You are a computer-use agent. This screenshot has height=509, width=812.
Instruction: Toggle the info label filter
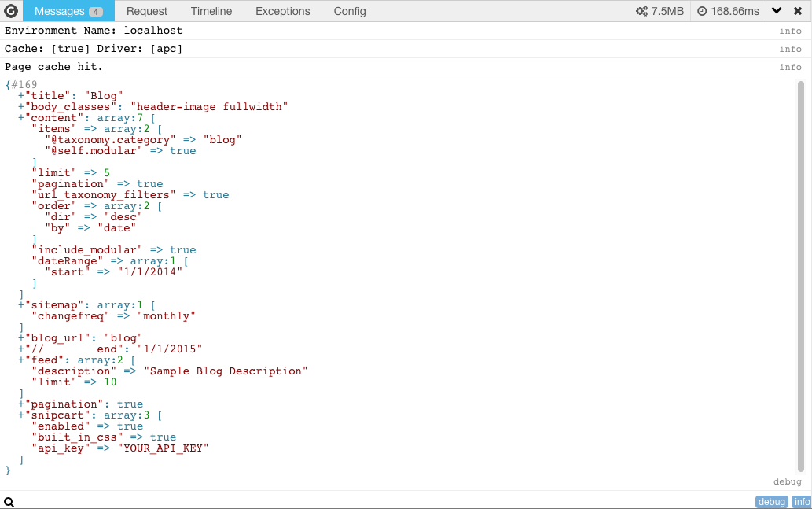pos(801,502)
